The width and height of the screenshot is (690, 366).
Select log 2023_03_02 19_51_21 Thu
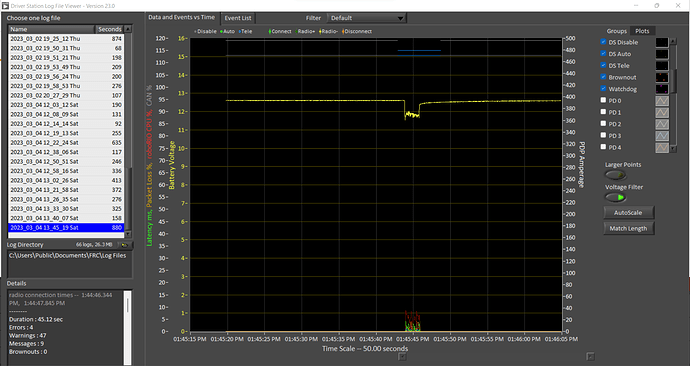pos(66,58)
